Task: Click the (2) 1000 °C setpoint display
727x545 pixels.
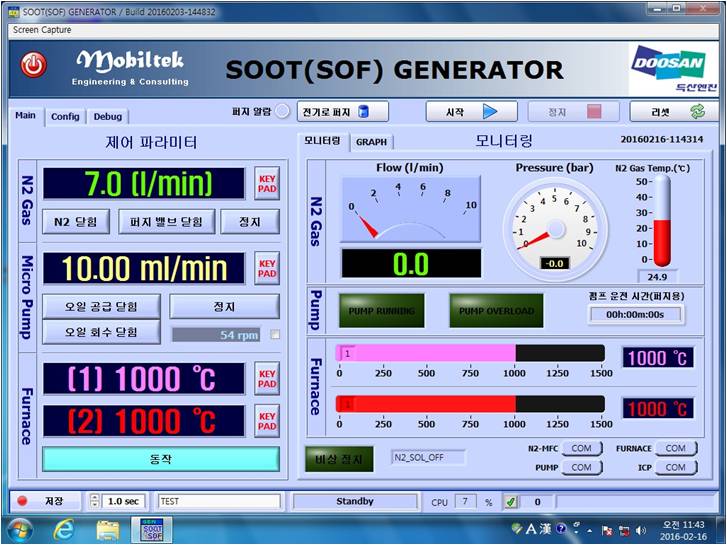Action: (x=144, y=421)
